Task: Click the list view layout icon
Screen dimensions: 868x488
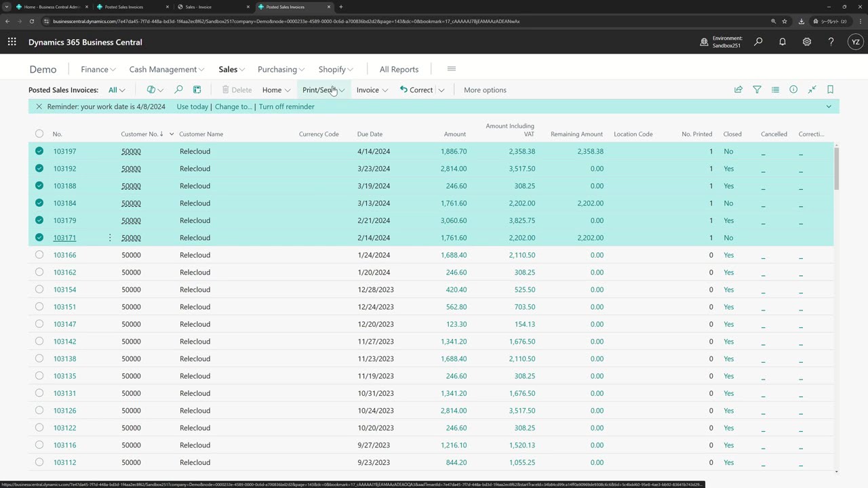Action: tap(775, 89)
